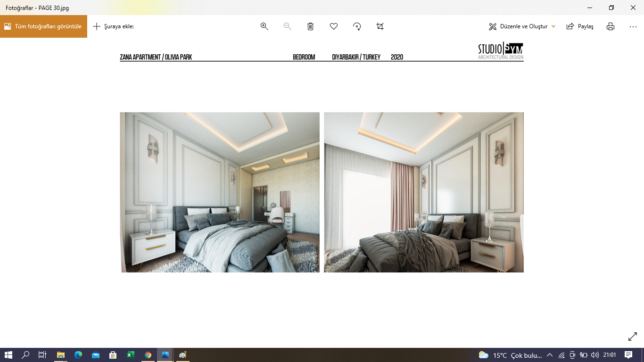
Task: Open the notification center icon
Action: point(628,355)
